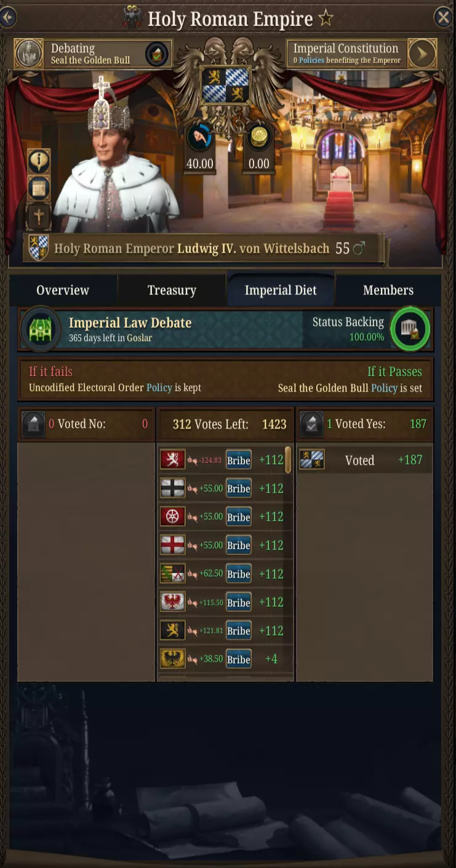Click the helmet icon beside Debating
The width and height of the screenshot is (456, 868).
point(28,54)
